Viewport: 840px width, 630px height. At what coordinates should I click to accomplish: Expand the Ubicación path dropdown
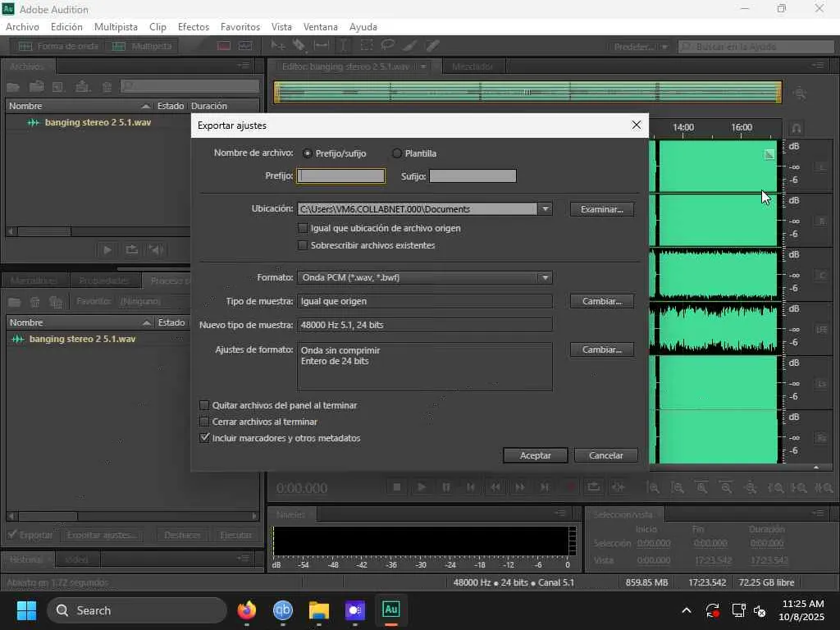pos(545,209)
